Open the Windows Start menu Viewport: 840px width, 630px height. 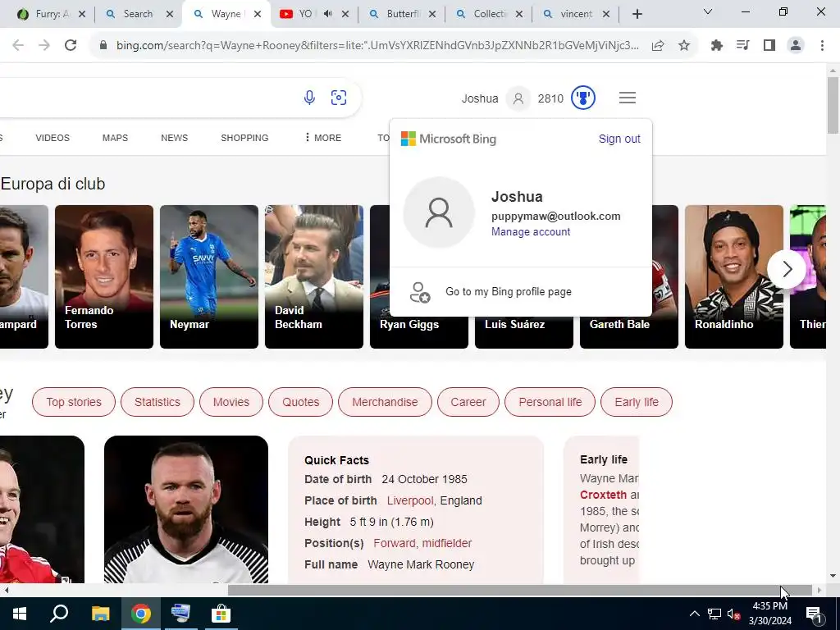(20, 614)
